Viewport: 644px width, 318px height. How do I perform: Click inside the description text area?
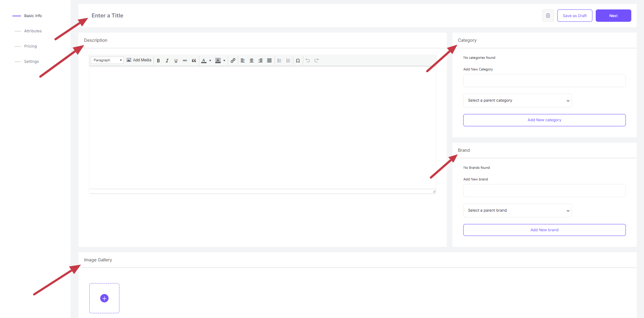tap(262, 127)
